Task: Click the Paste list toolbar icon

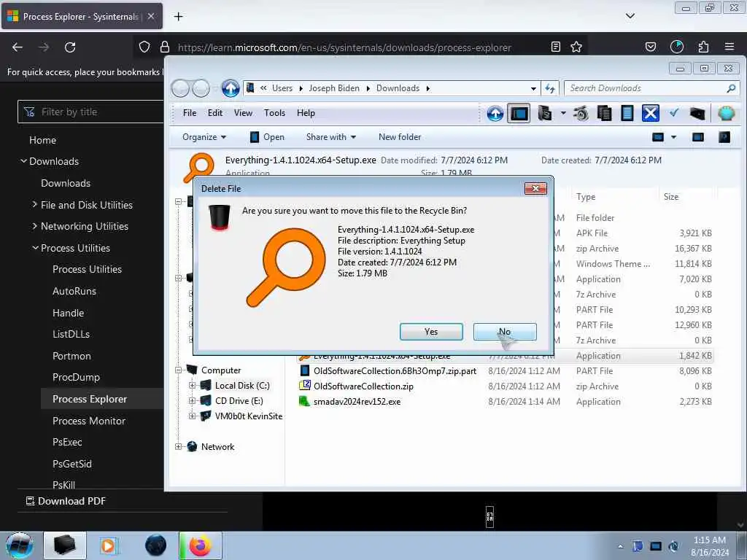Action: tap(627, 113)
